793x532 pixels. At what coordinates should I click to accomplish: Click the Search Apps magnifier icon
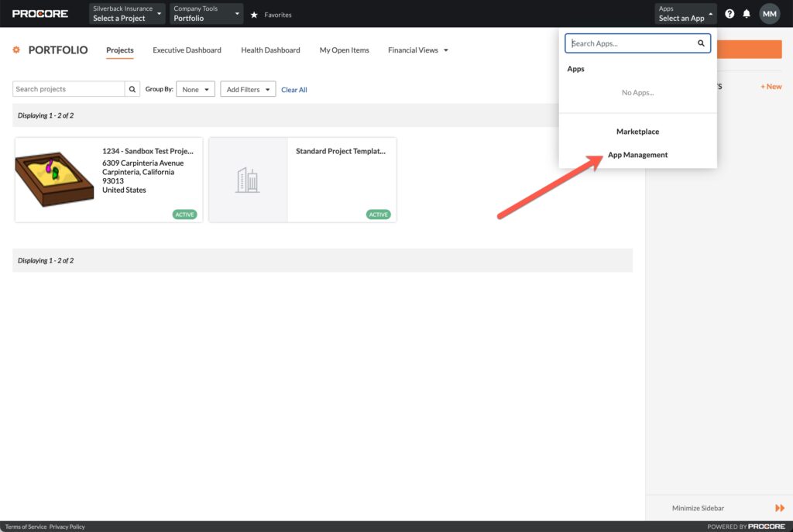click(x=701, y=43)
